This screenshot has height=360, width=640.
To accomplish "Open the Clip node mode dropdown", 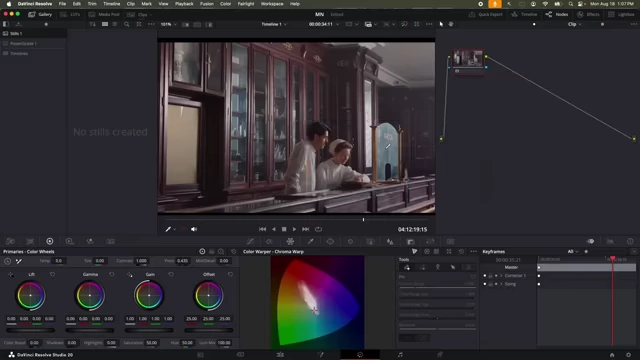I will tap(574, 24).
